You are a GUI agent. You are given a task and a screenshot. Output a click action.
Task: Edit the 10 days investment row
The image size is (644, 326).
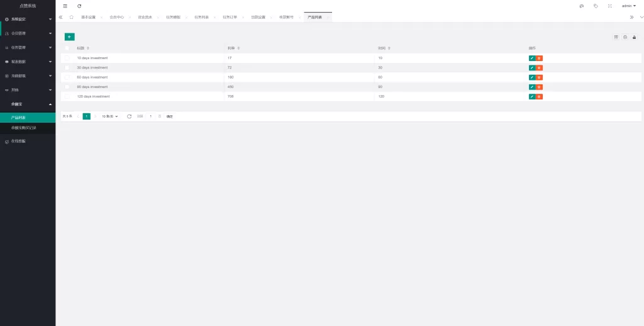click(532, 58)
